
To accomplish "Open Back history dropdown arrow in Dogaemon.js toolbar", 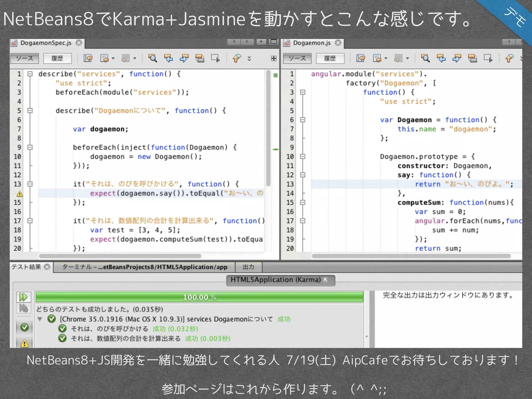I will (386, 58).
